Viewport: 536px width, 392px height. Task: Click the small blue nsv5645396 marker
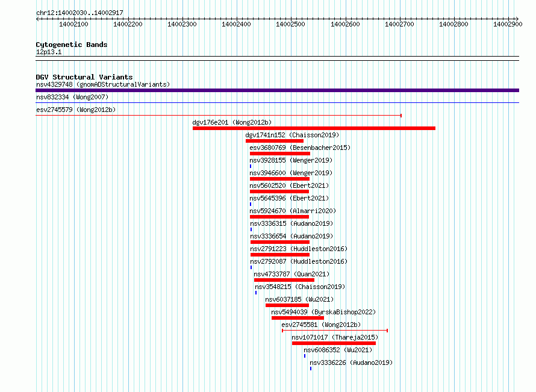251,204
